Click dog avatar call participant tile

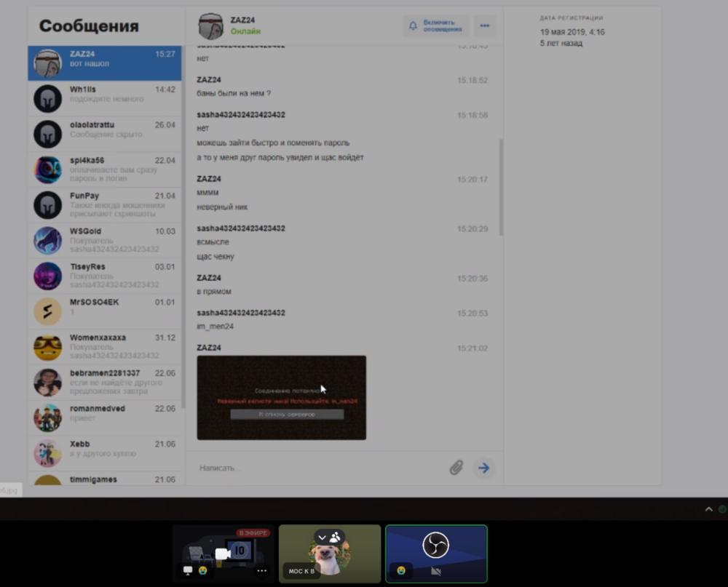coord(330,554)
